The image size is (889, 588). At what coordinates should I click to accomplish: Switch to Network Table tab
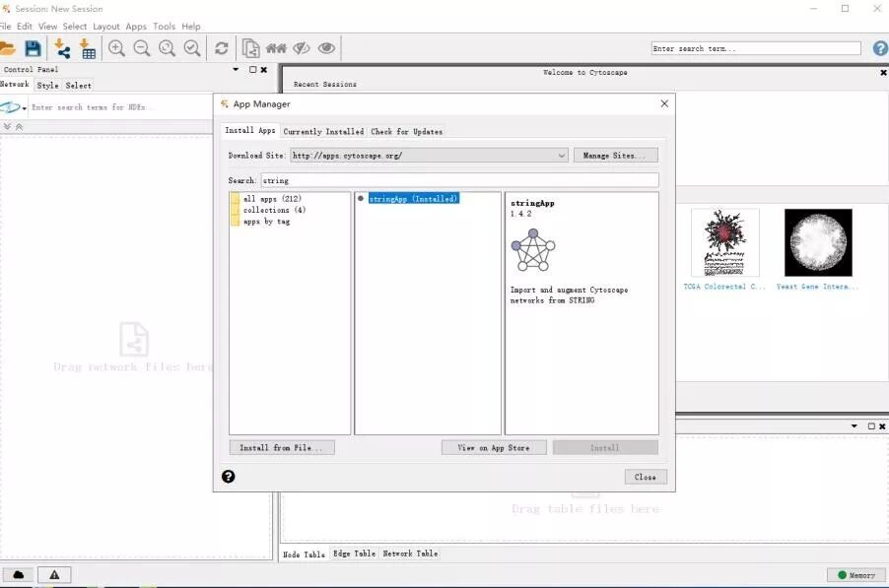[410, 554]
